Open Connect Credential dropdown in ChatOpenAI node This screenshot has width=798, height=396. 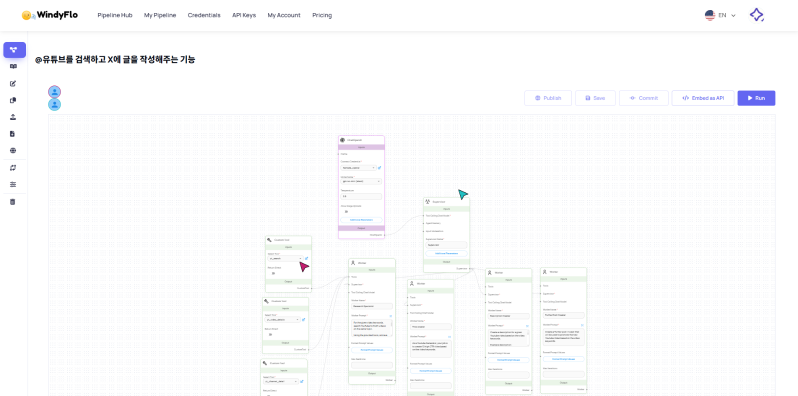pos(359,167)
